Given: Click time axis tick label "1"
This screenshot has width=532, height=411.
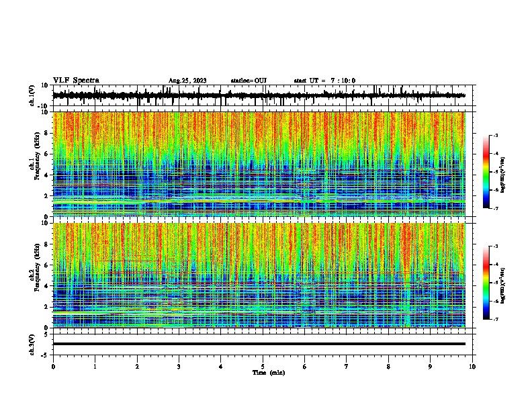Looking at the screenshot, I should click(x=95, y=367).
